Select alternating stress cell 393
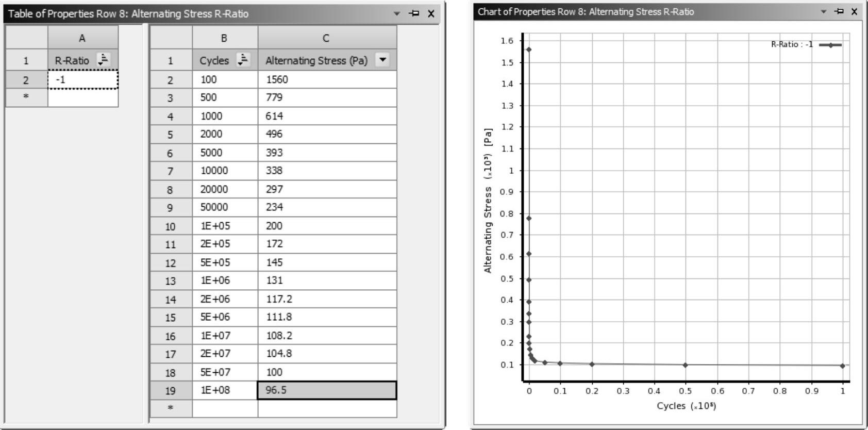This screenshot has height=430, width=868. click(327, 153)
